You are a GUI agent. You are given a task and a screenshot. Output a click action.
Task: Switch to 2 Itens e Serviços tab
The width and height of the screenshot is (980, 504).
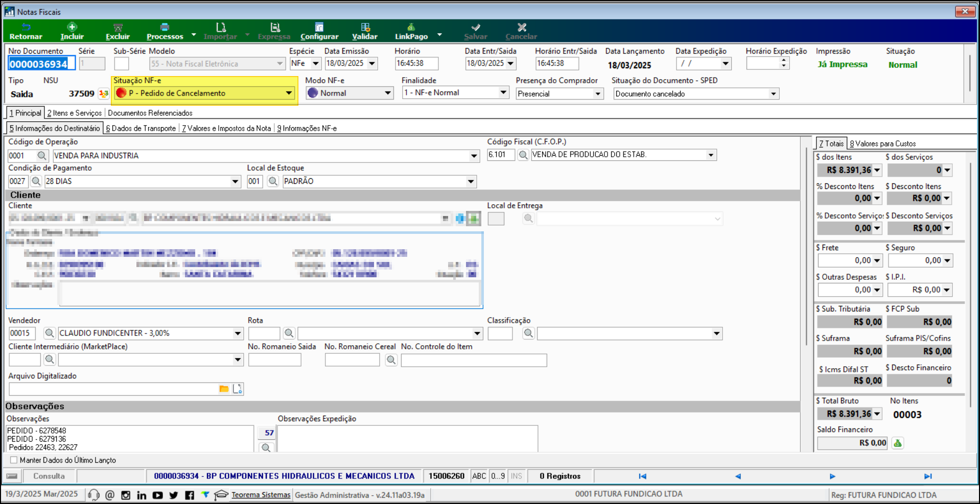pyautogui.click(x=75, y=113)
